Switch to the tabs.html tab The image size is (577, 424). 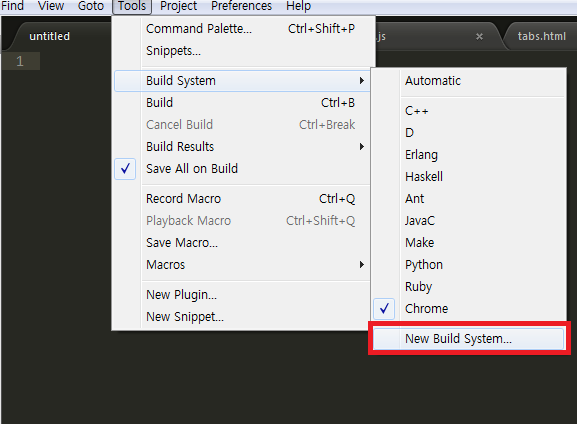click(541, 36)
